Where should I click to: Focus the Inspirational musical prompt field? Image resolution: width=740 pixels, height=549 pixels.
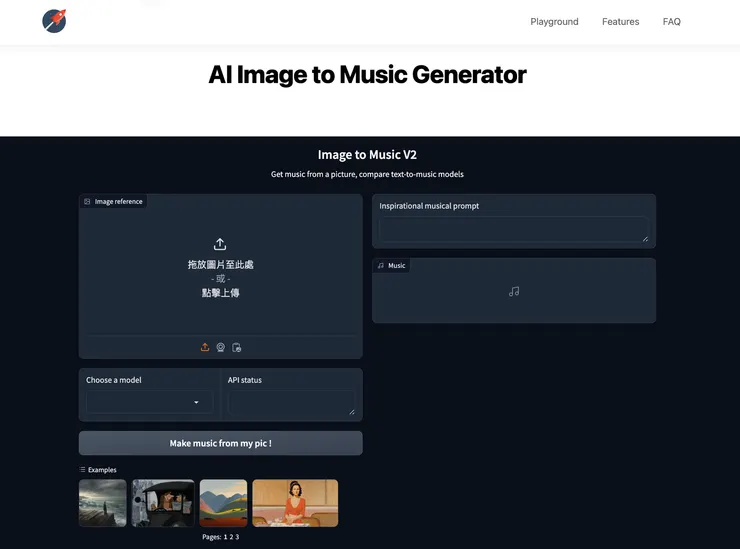[x=513, y=229]
